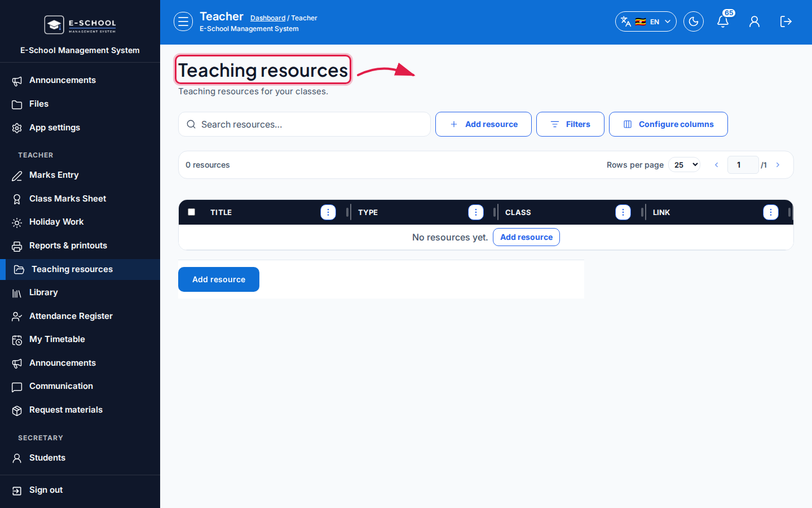Go to Marks Entry

(80, 175)
